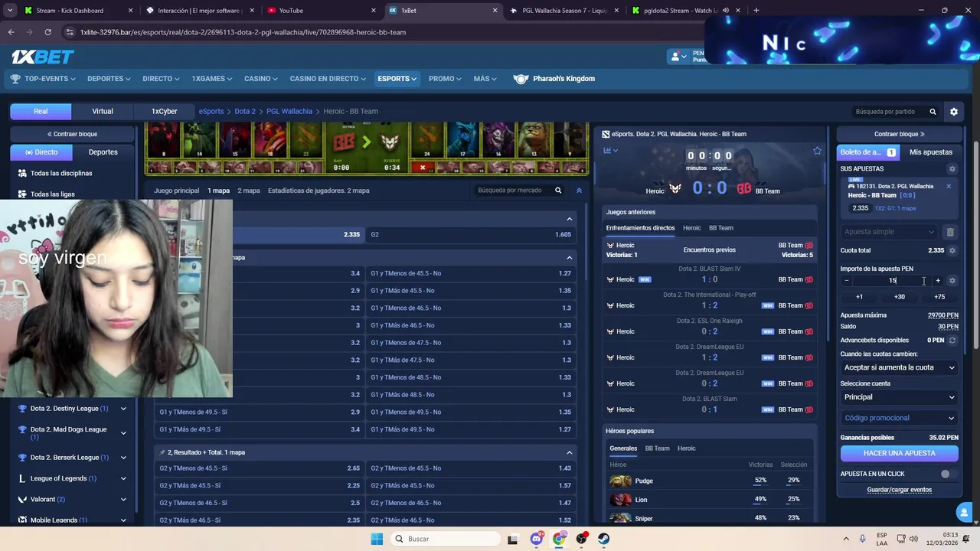Viewport: 980px width, 551px height.
Task: Focus the bet amount input field
Action: tap(892, 281)
